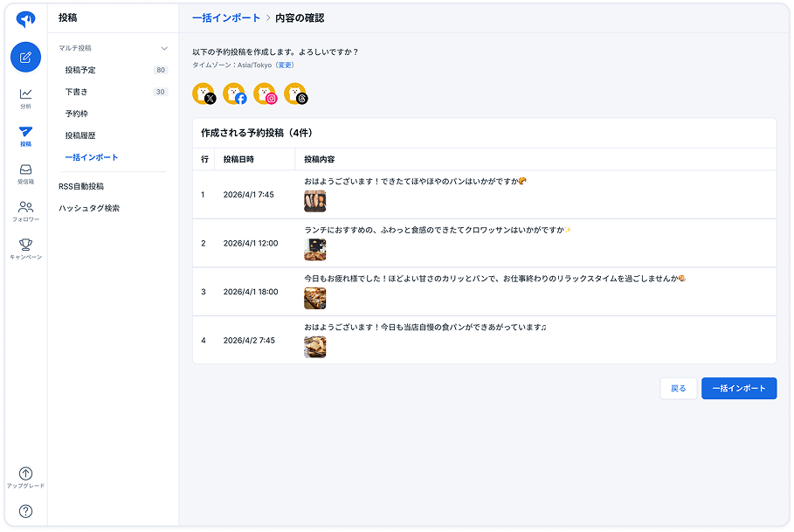The image size is (794, 532).
Task: Click the bread photo thumbnail in row 1
Action: [314, 201]
